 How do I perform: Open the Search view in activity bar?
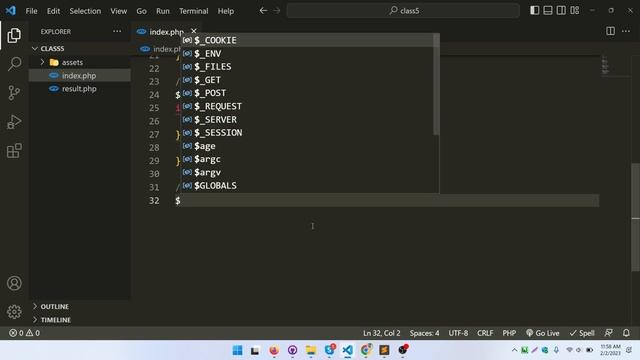click(x=14, y=64)
